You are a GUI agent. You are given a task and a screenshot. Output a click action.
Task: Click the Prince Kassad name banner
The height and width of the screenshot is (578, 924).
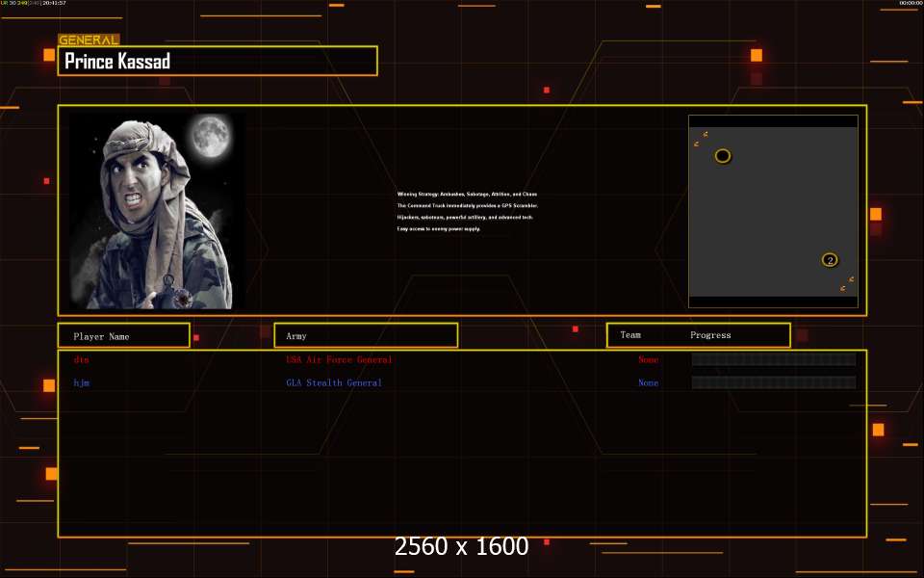point(218,62)
